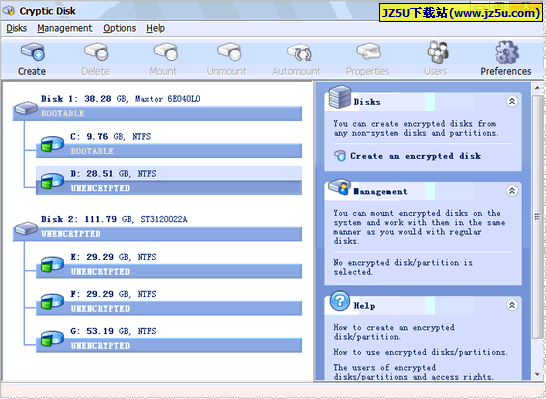Screen dimensions: 546x399
Task: Click the side panel scrollbar thumb
Action: pos(537,217)
